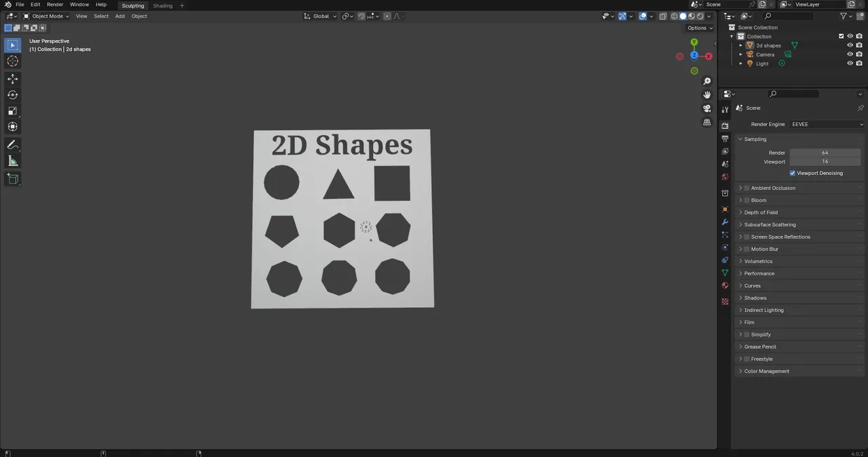
Task: Select the Scale tool
Action: click(12, 111)
